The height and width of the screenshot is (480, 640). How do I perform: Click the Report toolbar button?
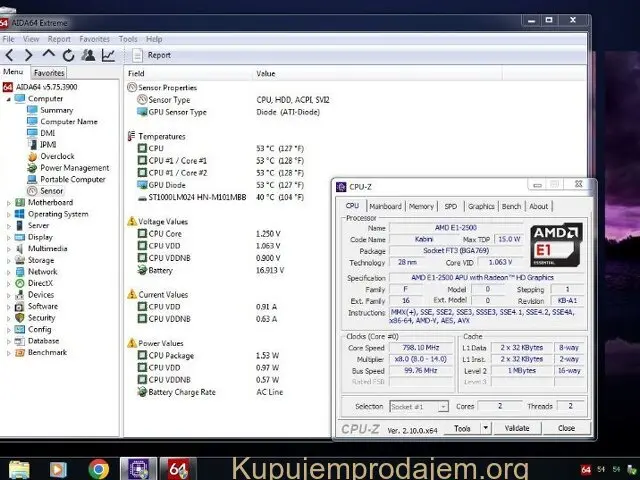pyautogui.click(x=151, y=55)
